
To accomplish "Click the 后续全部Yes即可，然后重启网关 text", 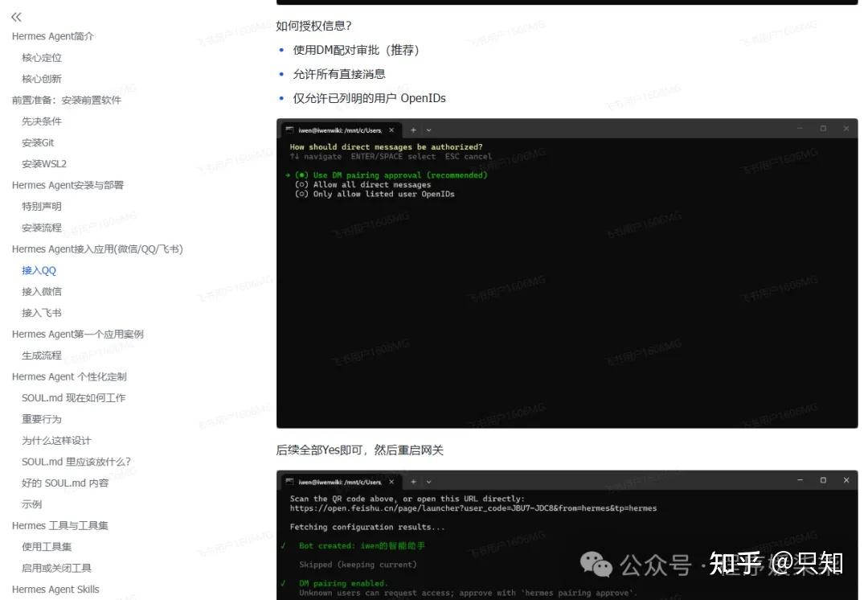I will coord(359,450).
